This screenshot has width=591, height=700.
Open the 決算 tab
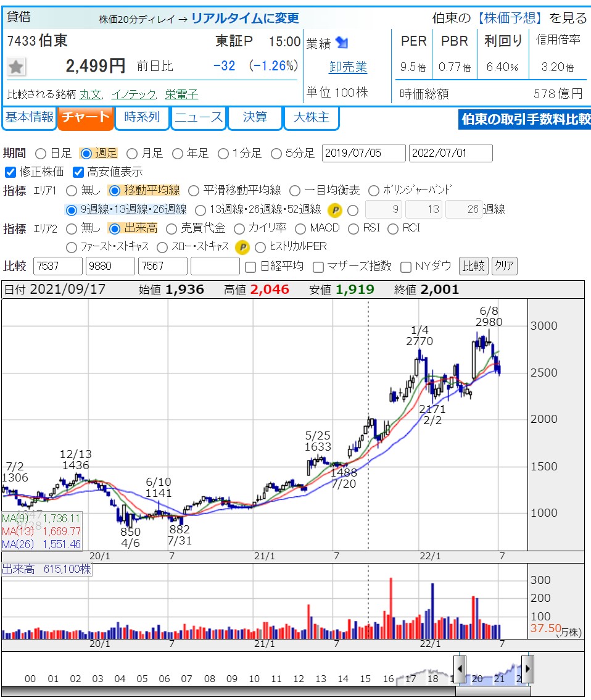point(255,117)
